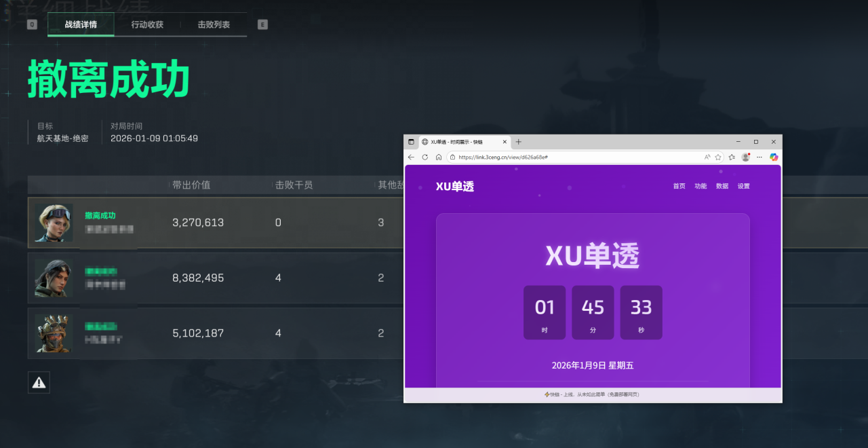This screenshot has height=448, width=868.
Task: Click the warning triangle below the scoreboard
Action: (39, 382)
